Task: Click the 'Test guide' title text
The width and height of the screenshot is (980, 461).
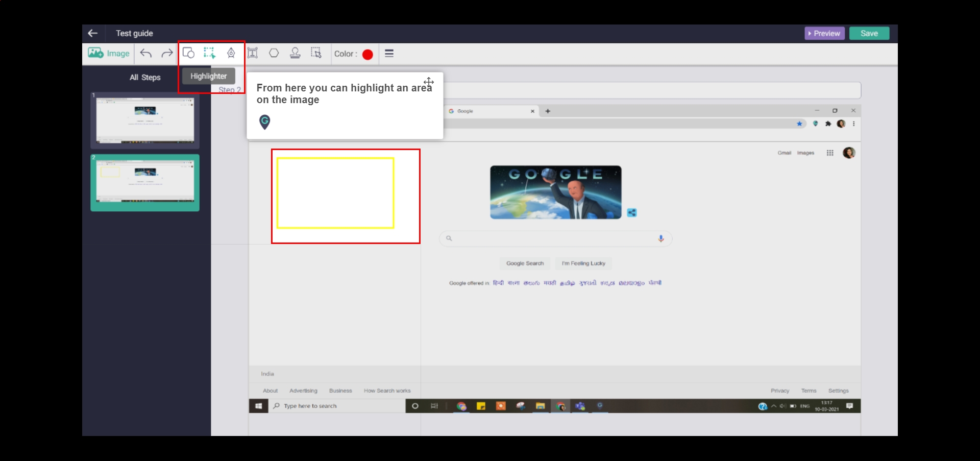Action: [134, 33]
